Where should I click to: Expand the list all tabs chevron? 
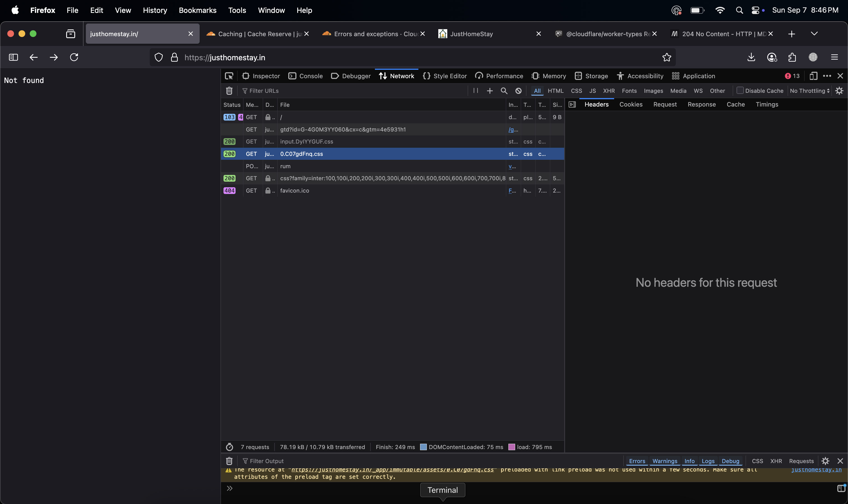814,34
